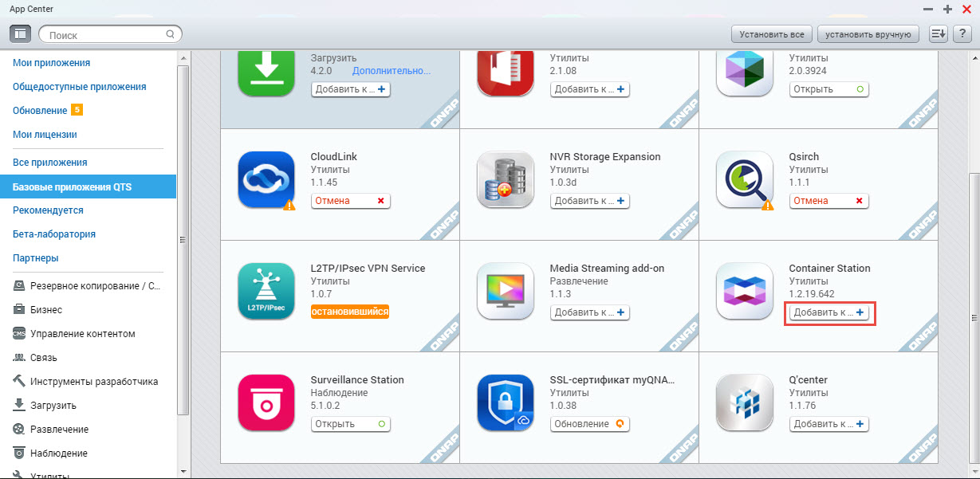Open the Business category in sidebar
The width and height of the screenshot is (980, 479).
pyautogui.click(x=37, y=309)
